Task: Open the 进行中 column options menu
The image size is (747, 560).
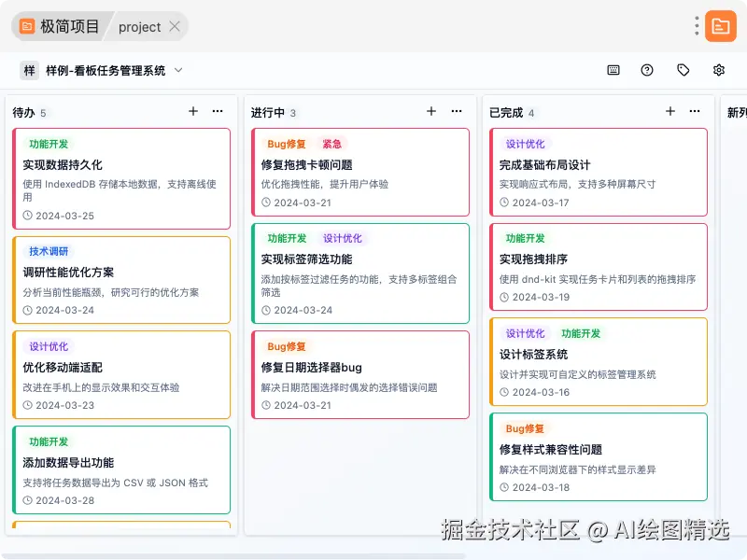Action: point(457,110)
